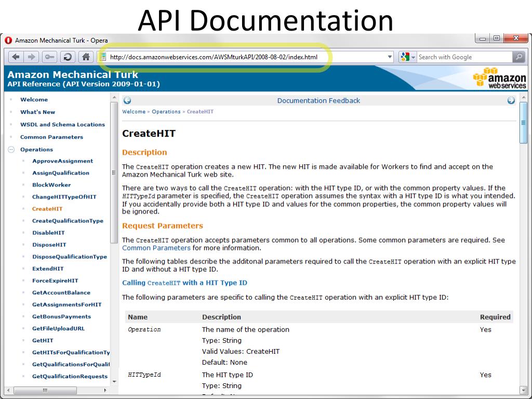532x399 pixels.
Task: Go back using the browser back arrow
Action: (16, 57)
